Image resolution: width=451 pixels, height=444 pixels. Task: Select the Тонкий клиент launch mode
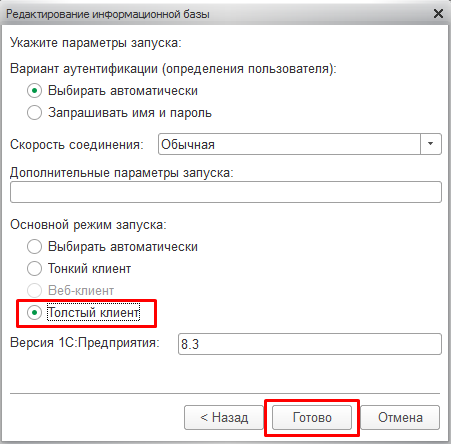click(x=34, y=269)
